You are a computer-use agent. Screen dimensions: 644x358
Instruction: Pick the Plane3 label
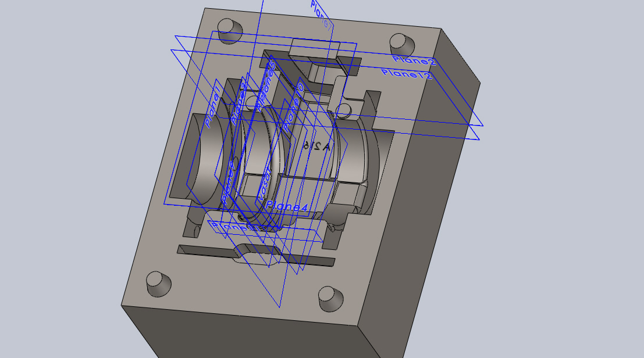pos(239,103)
